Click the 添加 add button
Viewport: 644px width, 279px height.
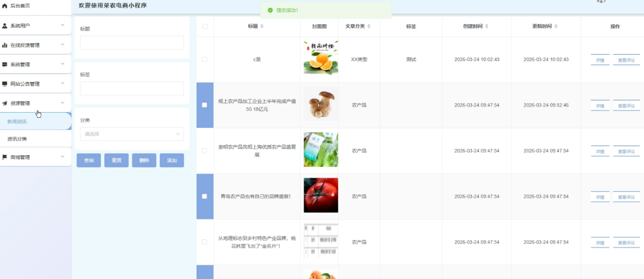[172, 160]
